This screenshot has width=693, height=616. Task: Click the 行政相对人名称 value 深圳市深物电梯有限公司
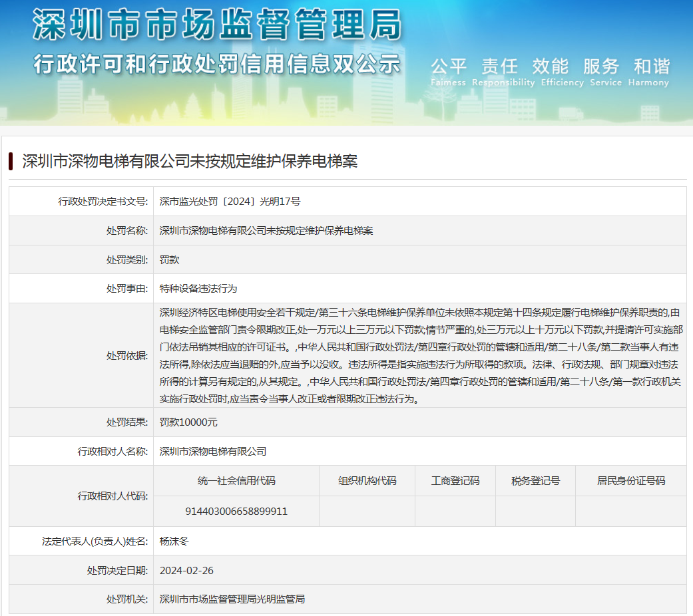(x=213, y=451)
